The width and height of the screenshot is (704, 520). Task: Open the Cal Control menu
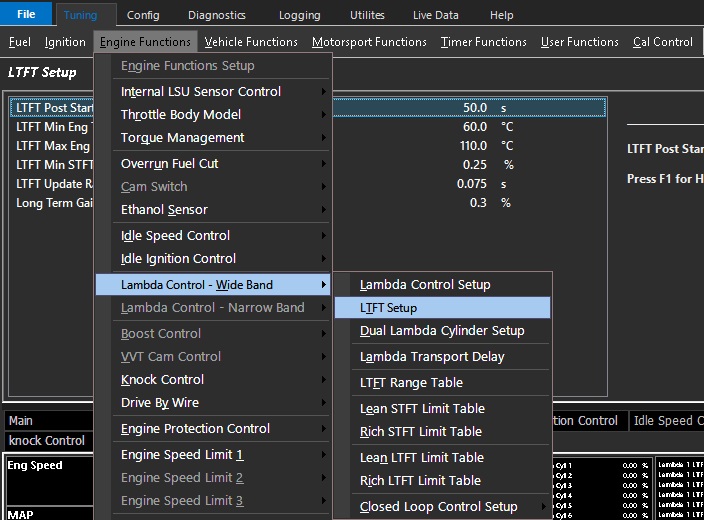pos(663,42)
